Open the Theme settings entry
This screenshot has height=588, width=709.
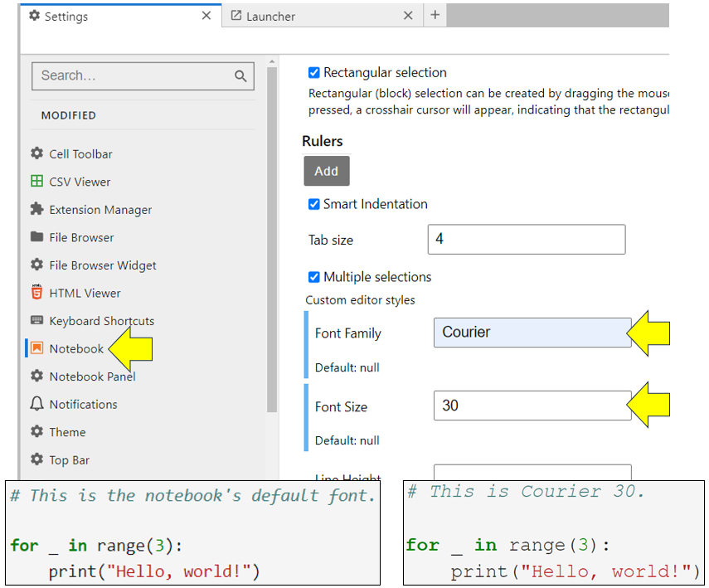(67, 432)
